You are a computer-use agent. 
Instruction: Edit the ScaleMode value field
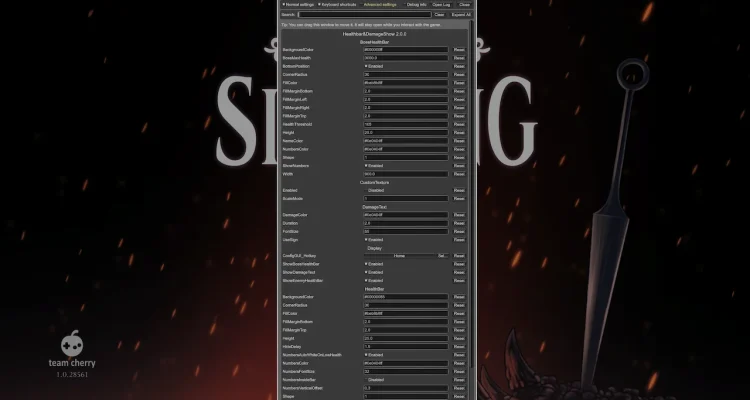(406, 199)
